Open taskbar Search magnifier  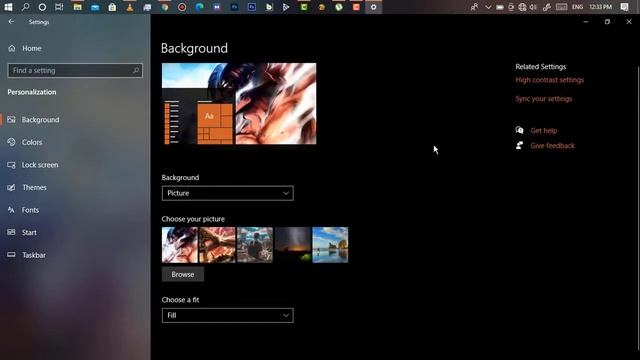(x=25, y=7)
